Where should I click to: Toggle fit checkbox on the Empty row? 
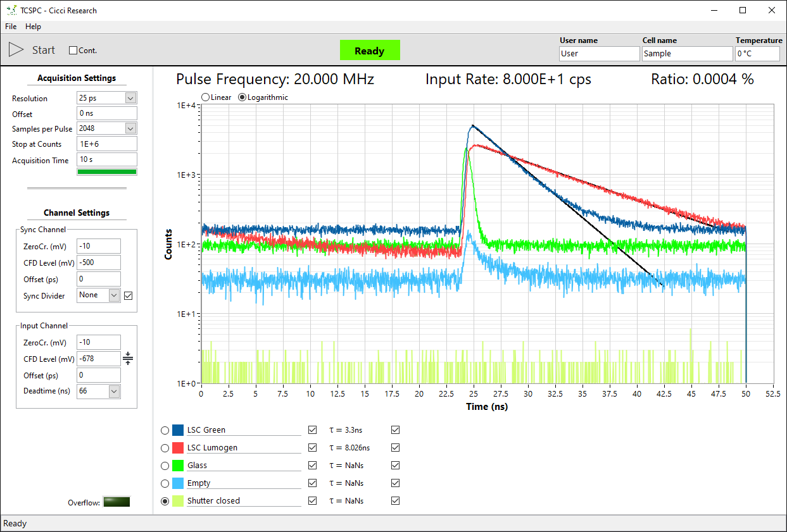point(396,483)
